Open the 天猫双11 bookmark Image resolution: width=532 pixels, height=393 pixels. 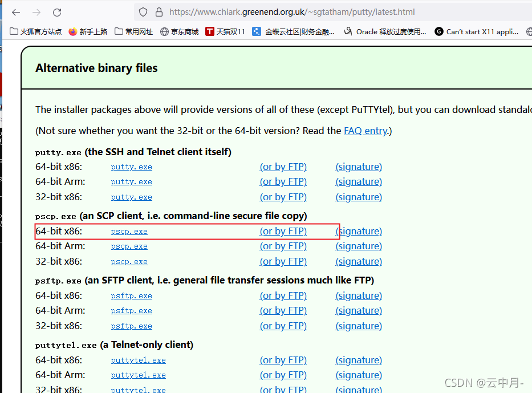[x=225, y=31]
